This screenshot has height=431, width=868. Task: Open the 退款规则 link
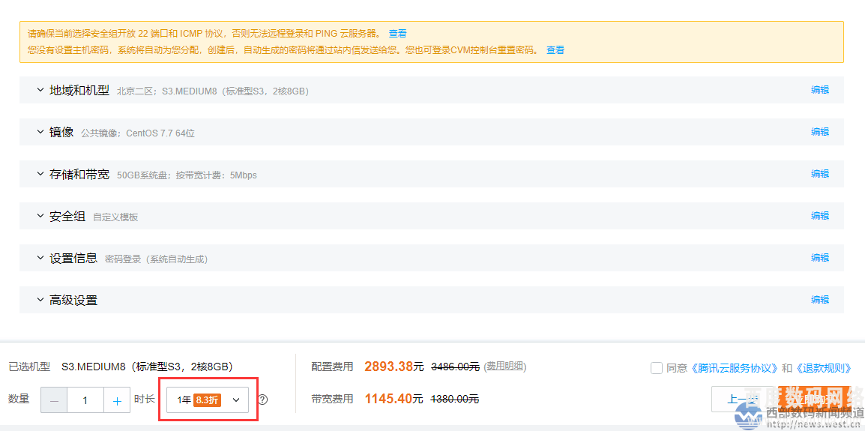(x=822, y=368)
